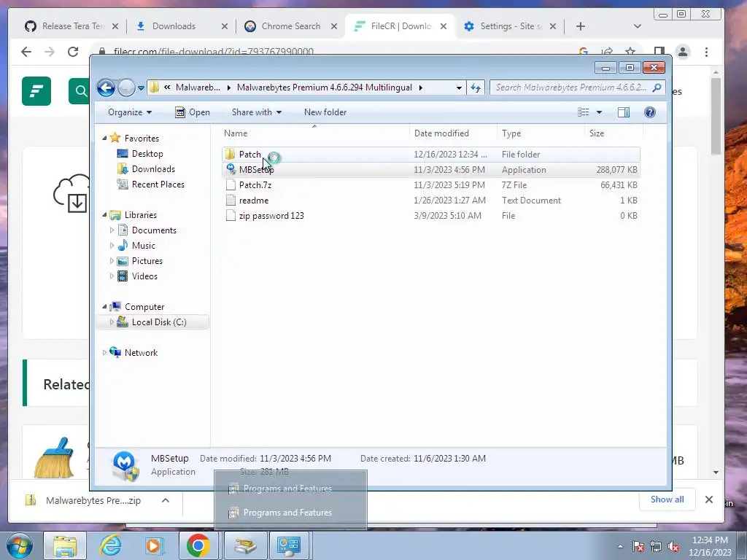Screen dimensions: 747x560
Task: Select Local Disk (C:)
Action: click(152, 322)
